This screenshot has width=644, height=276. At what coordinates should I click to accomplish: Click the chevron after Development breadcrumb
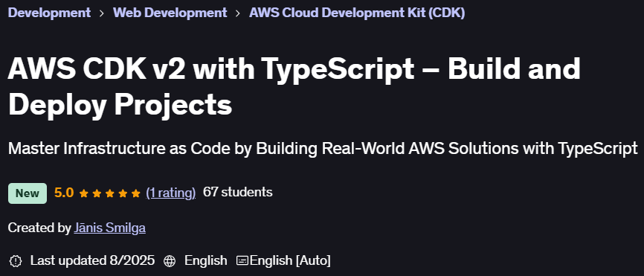click(x=101, y=13)
